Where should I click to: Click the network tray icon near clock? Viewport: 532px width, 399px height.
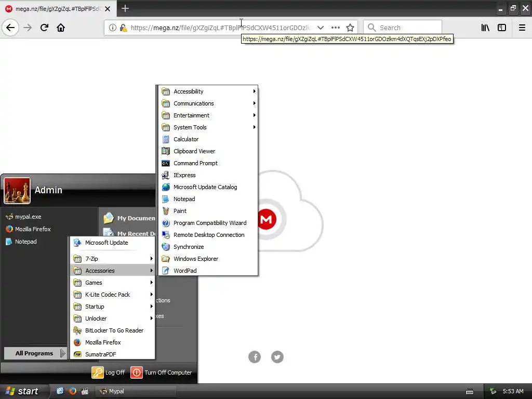click(493, 391)
